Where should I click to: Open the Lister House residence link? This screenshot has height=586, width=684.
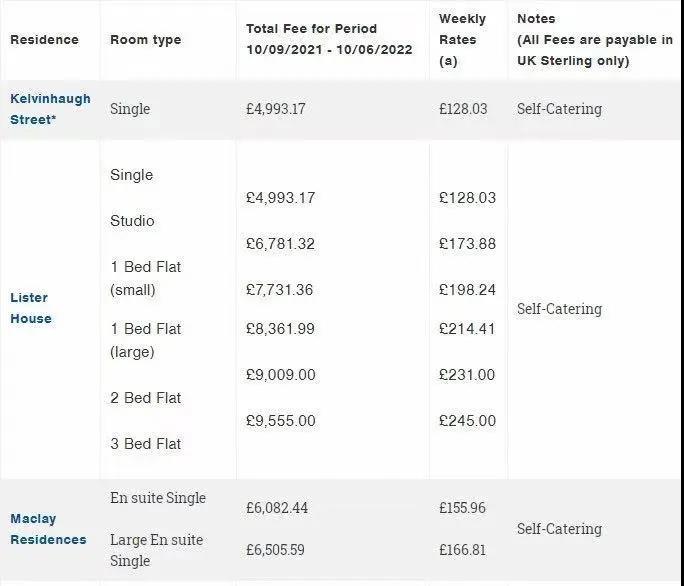(x=31, y=308)
